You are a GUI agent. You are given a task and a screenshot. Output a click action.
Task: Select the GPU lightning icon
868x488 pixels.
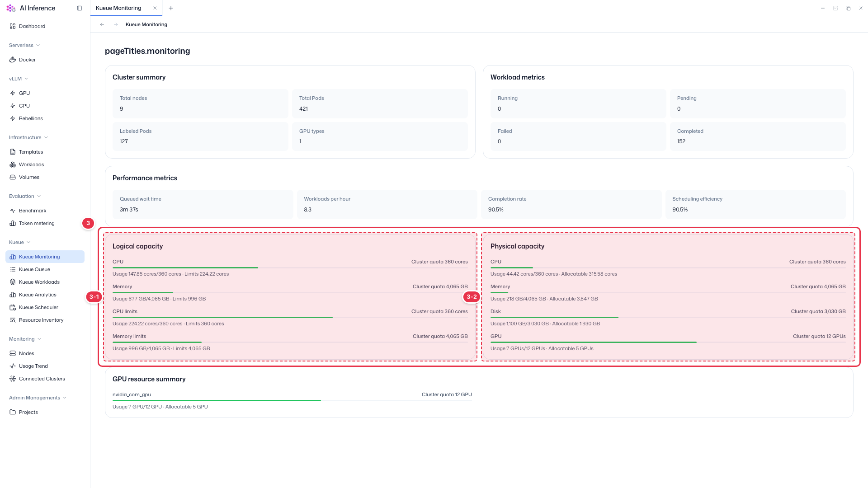click(x=13, y=93)
